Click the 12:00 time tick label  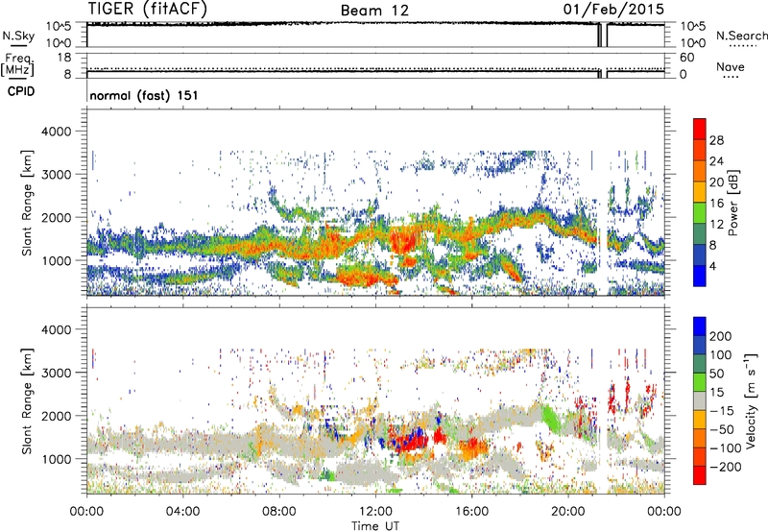coord(375,512)
